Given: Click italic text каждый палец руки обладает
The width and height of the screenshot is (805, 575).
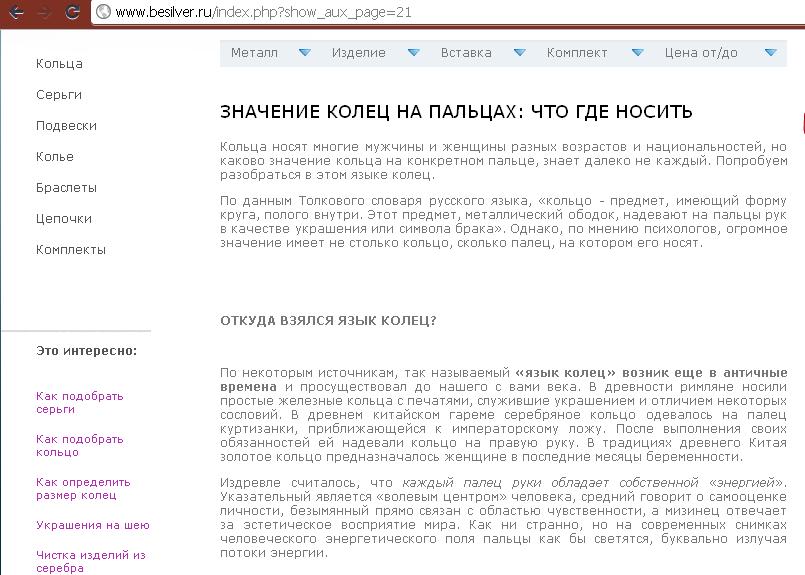Looking at the screenshot, I should coord(505,483).
